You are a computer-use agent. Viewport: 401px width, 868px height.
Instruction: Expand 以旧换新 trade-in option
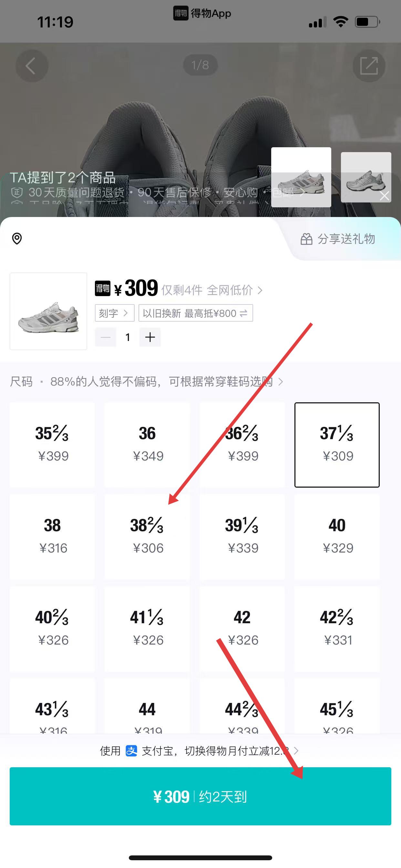[195, 313]
